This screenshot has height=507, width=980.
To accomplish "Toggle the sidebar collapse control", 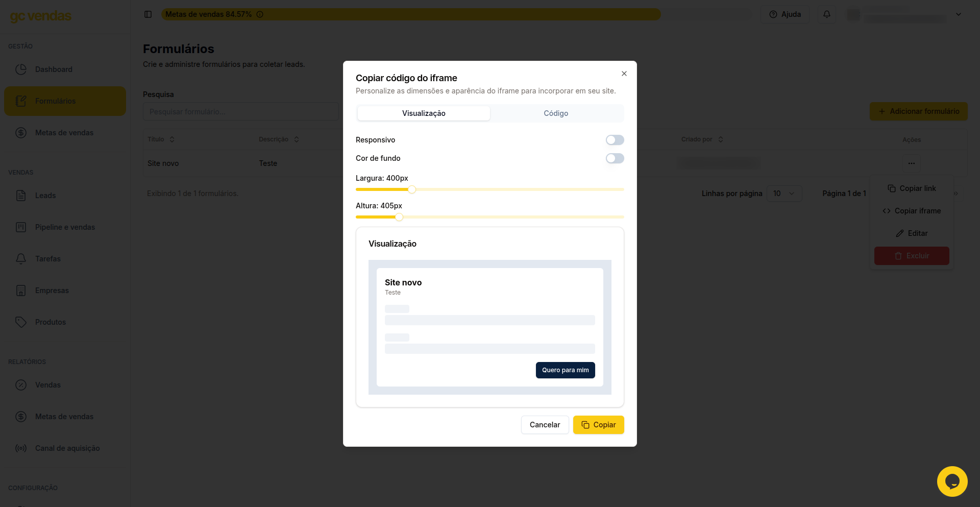I will point(148,14).
